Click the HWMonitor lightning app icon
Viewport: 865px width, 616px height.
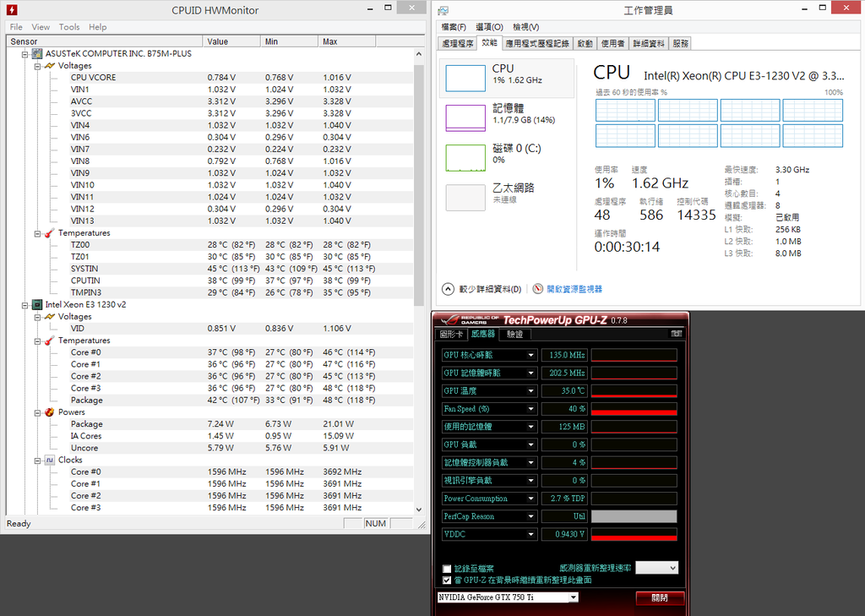point(12,9)
